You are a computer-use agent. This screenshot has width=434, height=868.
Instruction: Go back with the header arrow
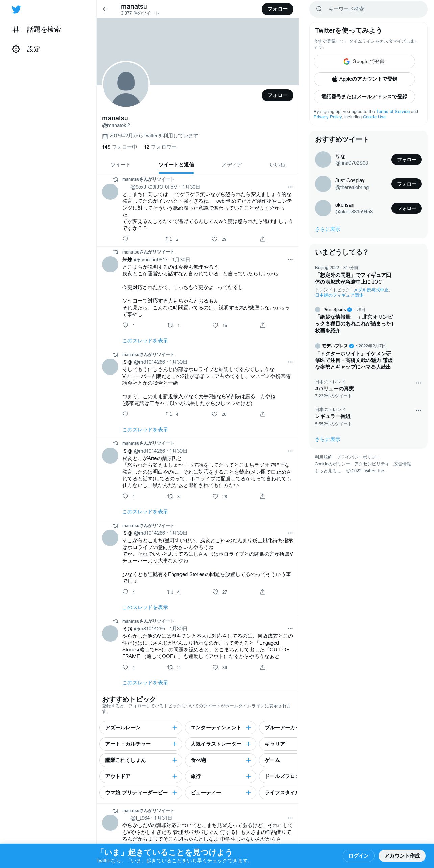click(x=105, y=9)
